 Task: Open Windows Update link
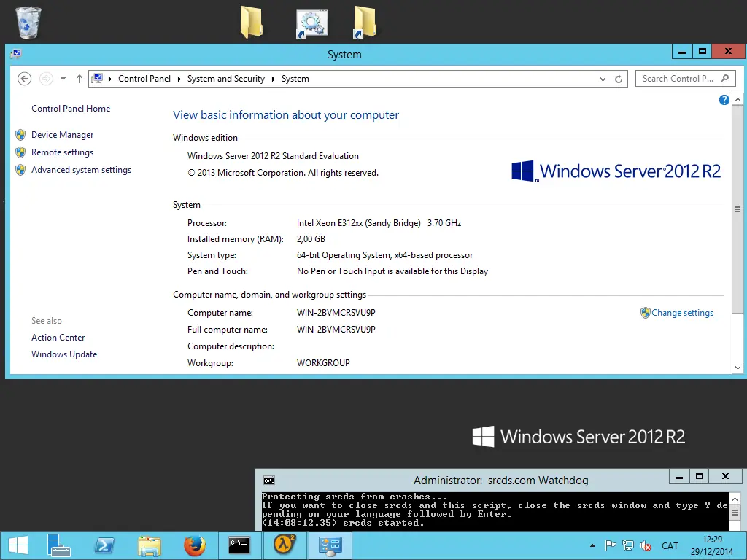[x=64, y=354]
